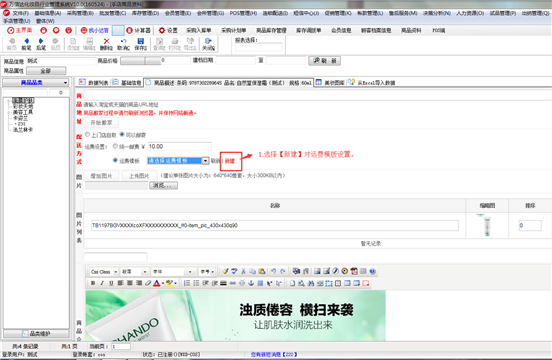
Task: Click the 增加图片 add picture button
Action: (101, 176)
